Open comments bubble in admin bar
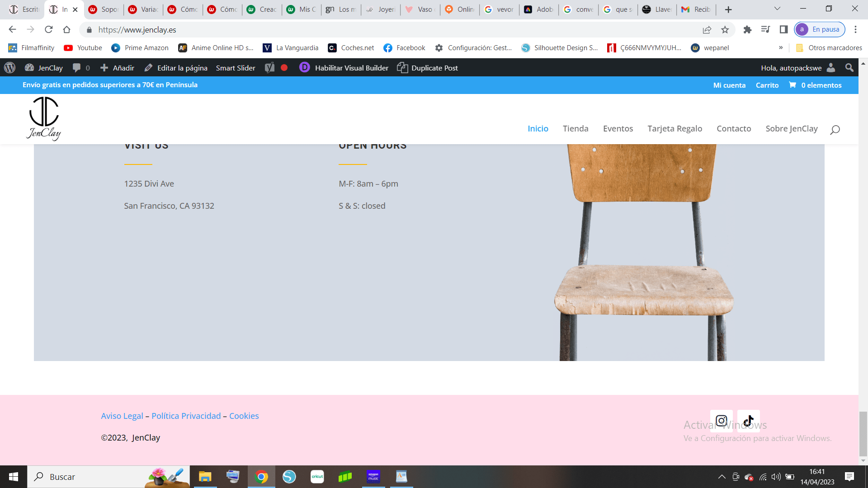The image size is (868, 488). [x=81, y=68]
